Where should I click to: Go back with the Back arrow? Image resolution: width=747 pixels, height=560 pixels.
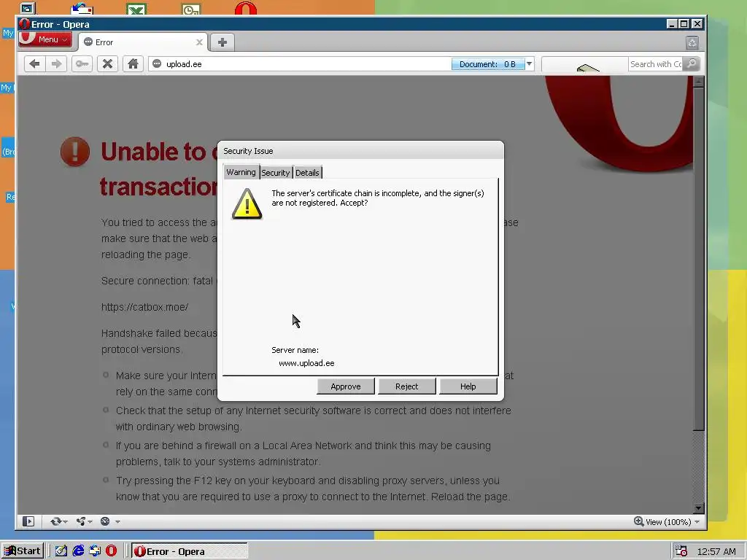point(34,64)
